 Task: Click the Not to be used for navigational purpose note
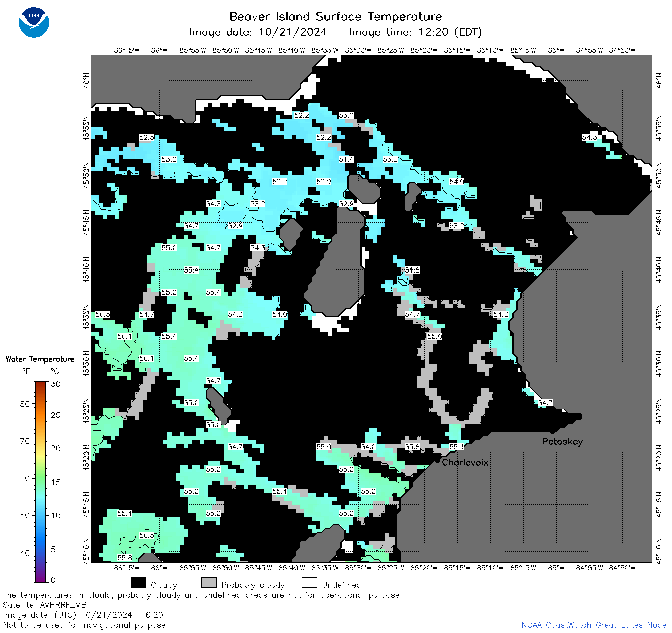[84, 625]
